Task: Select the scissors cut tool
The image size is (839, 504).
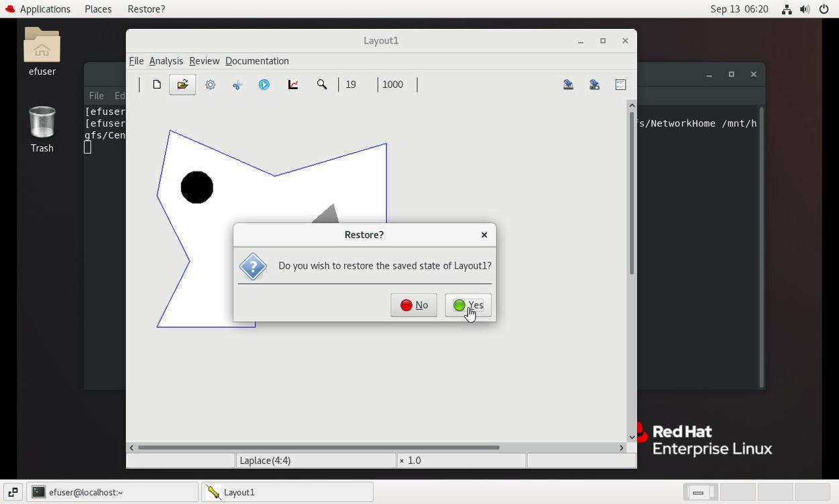Action: coord(237,84)
